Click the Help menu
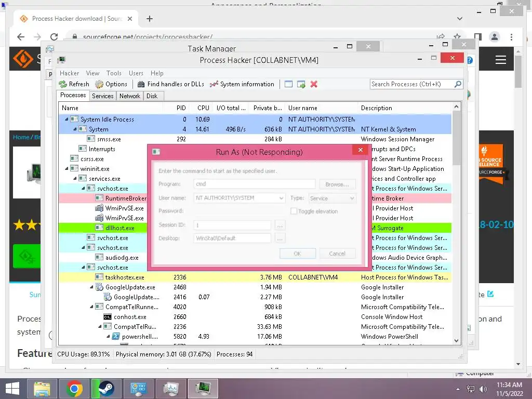The height and width of the screenshot is (399, 532). 157,73
